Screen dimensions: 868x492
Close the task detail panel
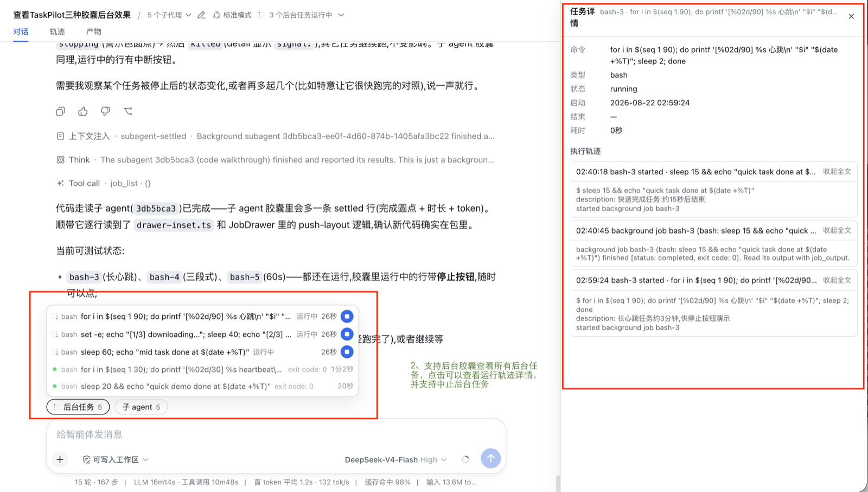851,16
